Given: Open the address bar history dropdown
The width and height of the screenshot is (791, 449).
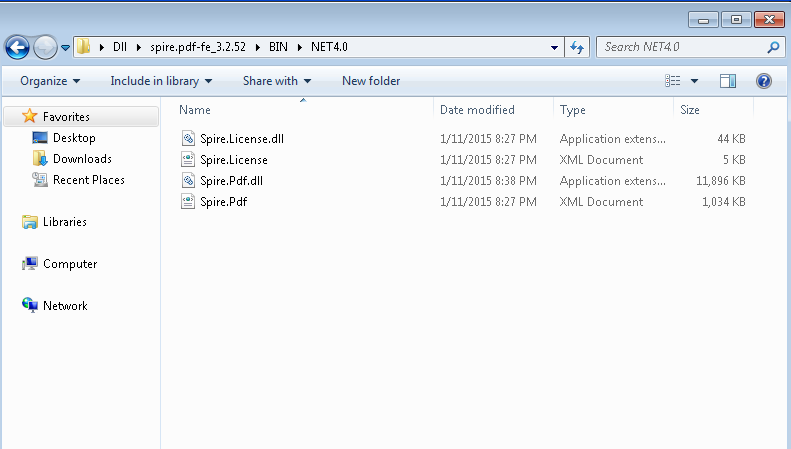Looking at the screenshot, I should (556, 47).
